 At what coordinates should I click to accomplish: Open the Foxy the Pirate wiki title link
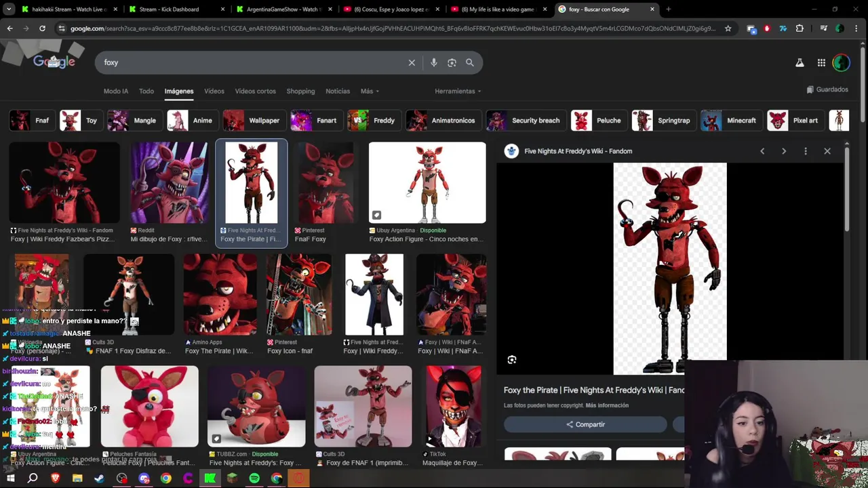[594, 390]
